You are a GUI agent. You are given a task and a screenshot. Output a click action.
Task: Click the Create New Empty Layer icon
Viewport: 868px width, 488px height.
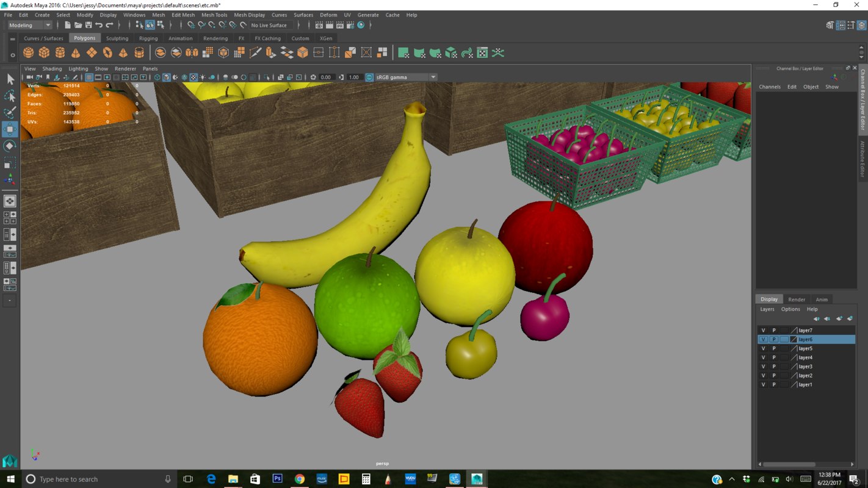pos(839,318)
